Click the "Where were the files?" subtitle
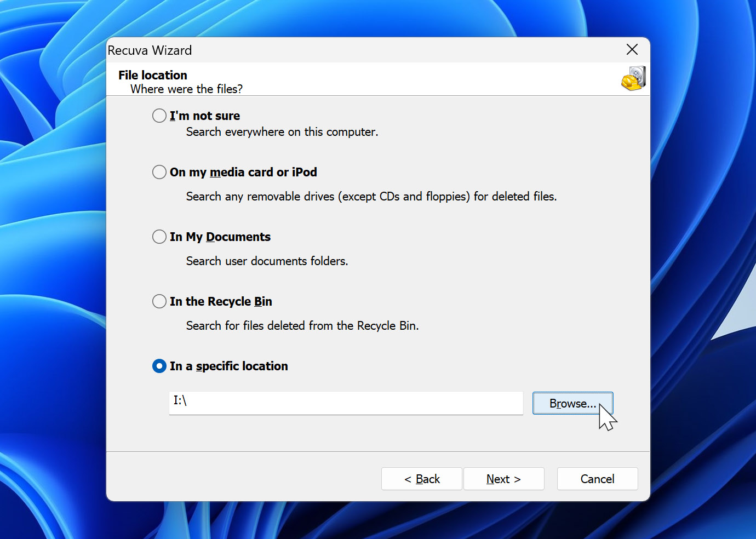The height and width of the screenshot is (539, 756). (186, 89)
